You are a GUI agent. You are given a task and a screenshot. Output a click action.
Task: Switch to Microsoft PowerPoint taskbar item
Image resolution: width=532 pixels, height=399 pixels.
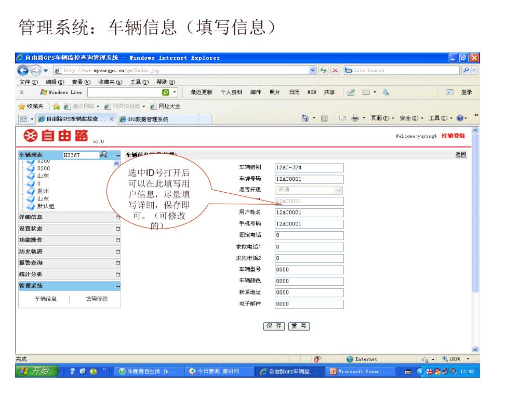point(362,371)
